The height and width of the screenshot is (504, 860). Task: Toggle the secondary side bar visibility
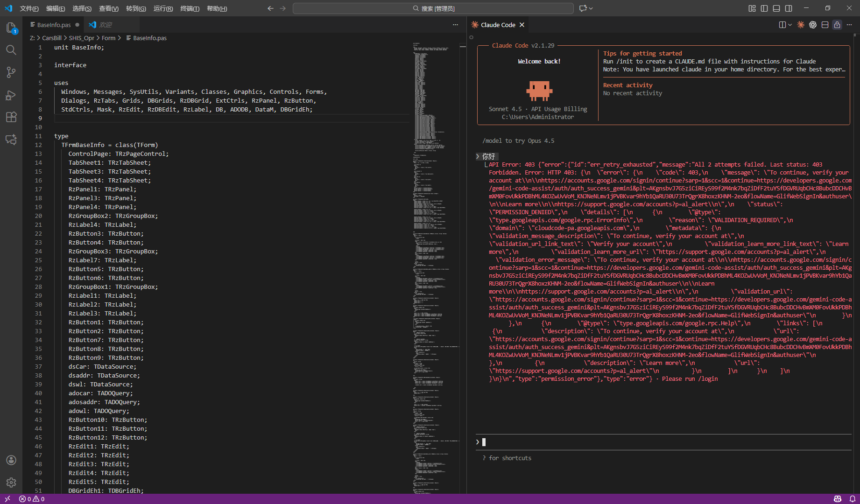(x=789, y=8)
